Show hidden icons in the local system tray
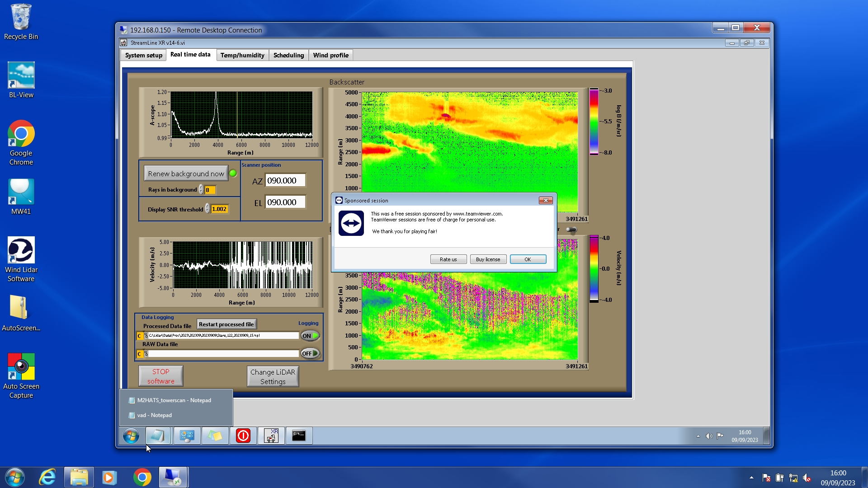 coord(751,478)
